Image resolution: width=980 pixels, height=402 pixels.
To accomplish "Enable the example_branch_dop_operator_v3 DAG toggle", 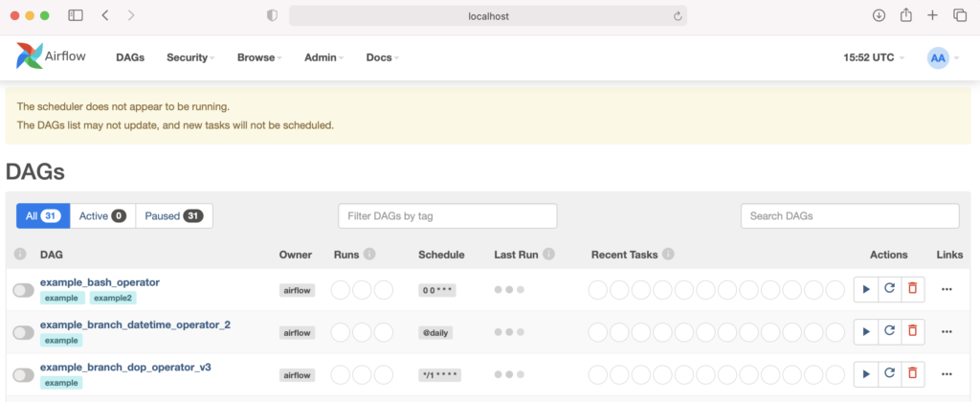I will coord(23,374).
